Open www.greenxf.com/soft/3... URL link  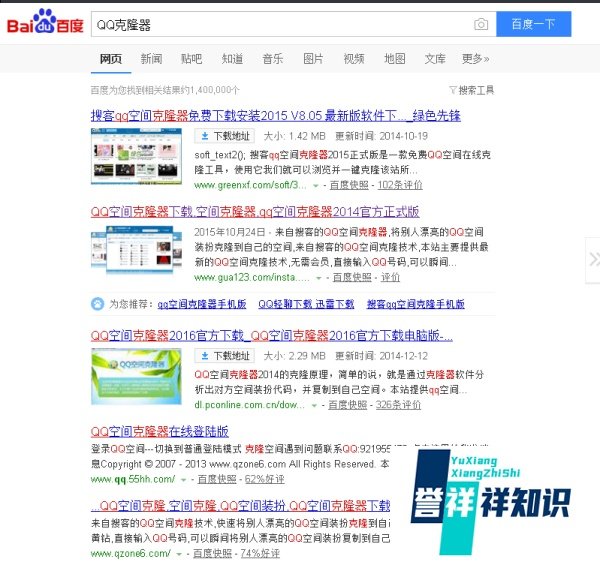tap(250, 185)
